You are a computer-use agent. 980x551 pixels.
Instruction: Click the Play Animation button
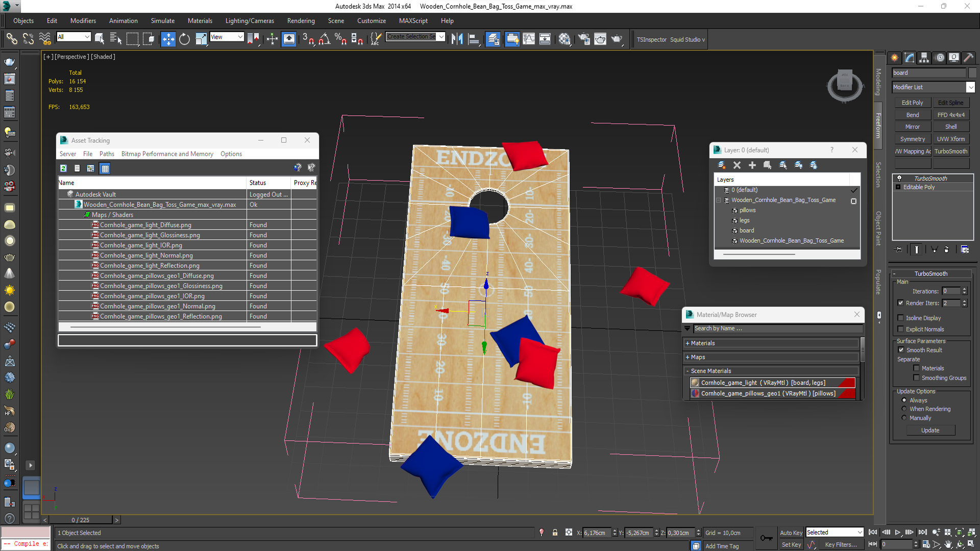(897, 532)
